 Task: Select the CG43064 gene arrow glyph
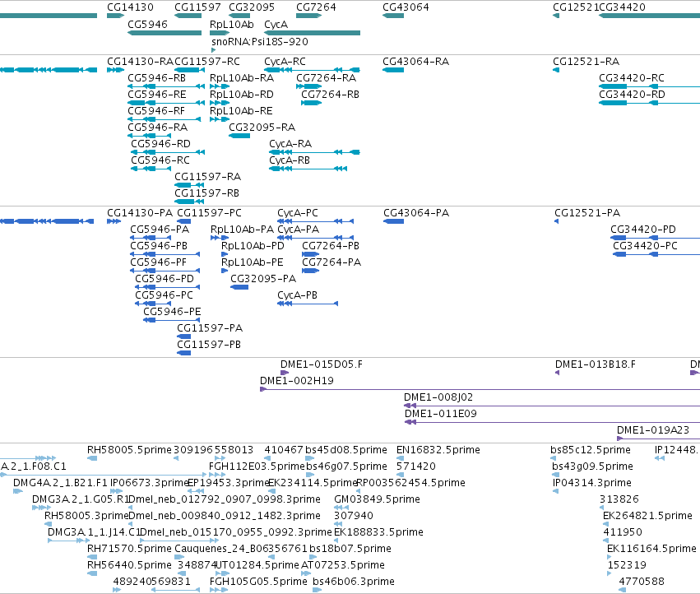pyautogui.click(x=393, y=16)
